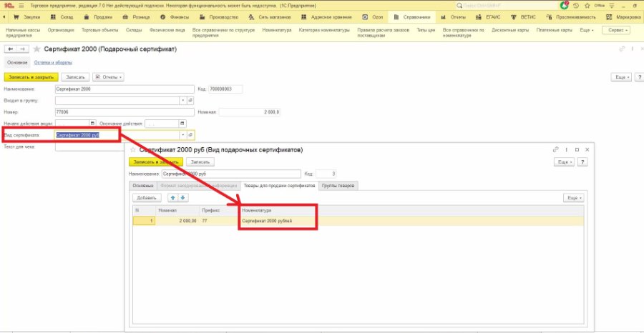This screenshot has height=333, width=644.
Task: Click the search magnifier icon in title bar
Action: (459, 6)
